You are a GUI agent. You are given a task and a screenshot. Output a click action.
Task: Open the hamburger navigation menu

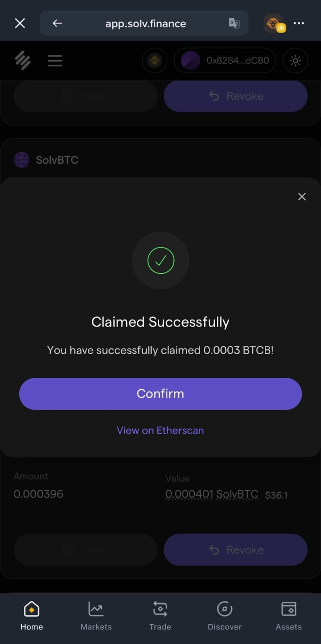click(x=55, y=60)
